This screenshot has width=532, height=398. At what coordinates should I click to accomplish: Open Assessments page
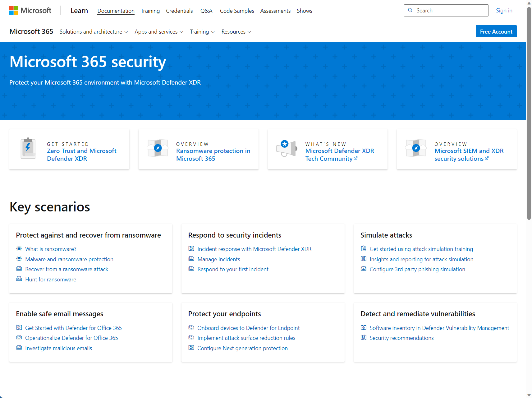[x=275, y=11]
